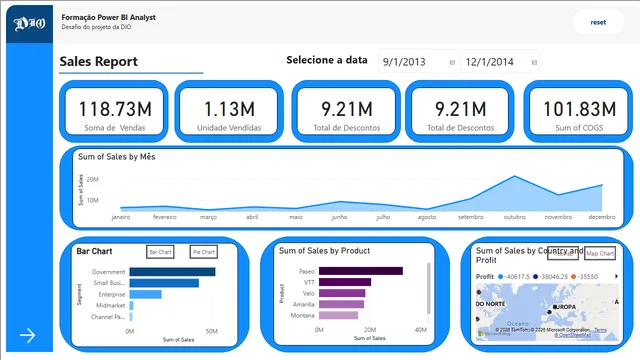Click the Government bar in the Bar Chart
The height and width of the screenshot is (360, 640).
[172, 272]
